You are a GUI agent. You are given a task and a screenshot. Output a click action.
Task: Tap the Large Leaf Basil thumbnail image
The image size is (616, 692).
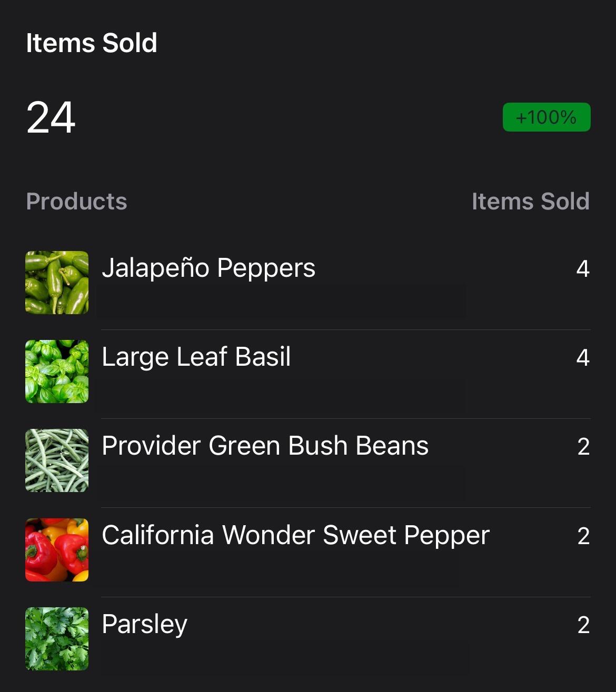(x=57, y=372)
